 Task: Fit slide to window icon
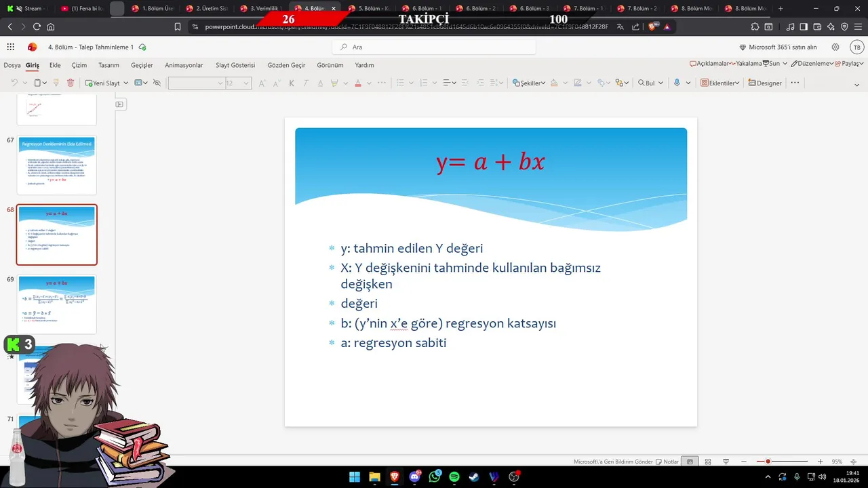(853, 462)
